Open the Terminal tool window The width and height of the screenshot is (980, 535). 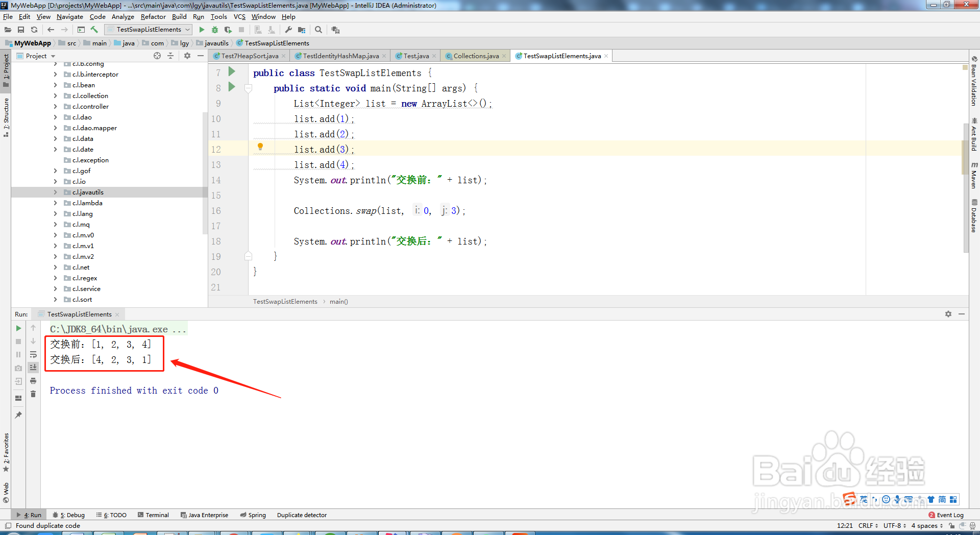point(153,515)
